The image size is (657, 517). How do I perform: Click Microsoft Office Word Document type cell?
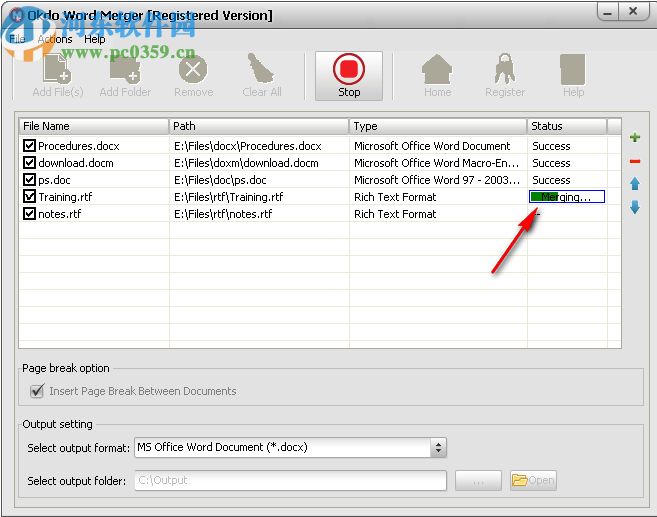(432, 146)
